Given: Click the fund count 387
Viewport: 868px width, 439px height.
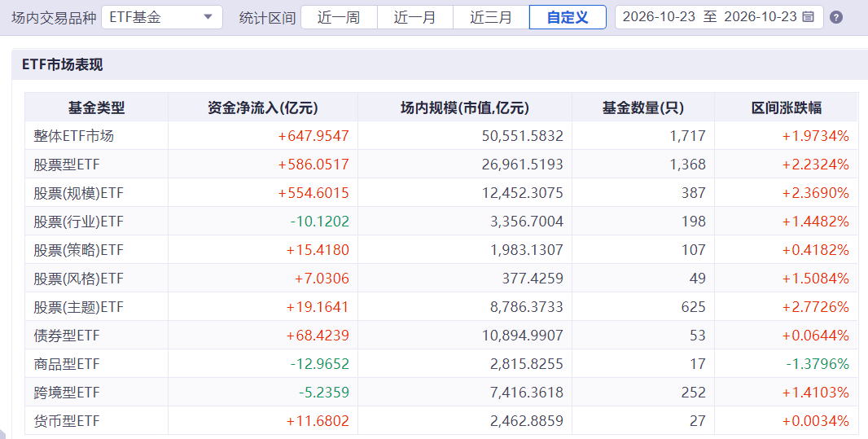Looking at the screenshot, I should point(694,193).
